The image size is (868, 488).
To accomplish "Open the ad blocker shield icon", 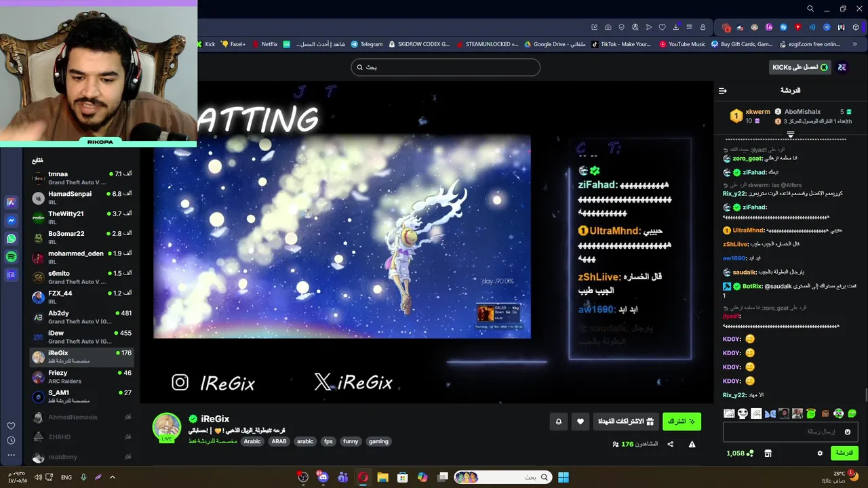I will point(622,27).
